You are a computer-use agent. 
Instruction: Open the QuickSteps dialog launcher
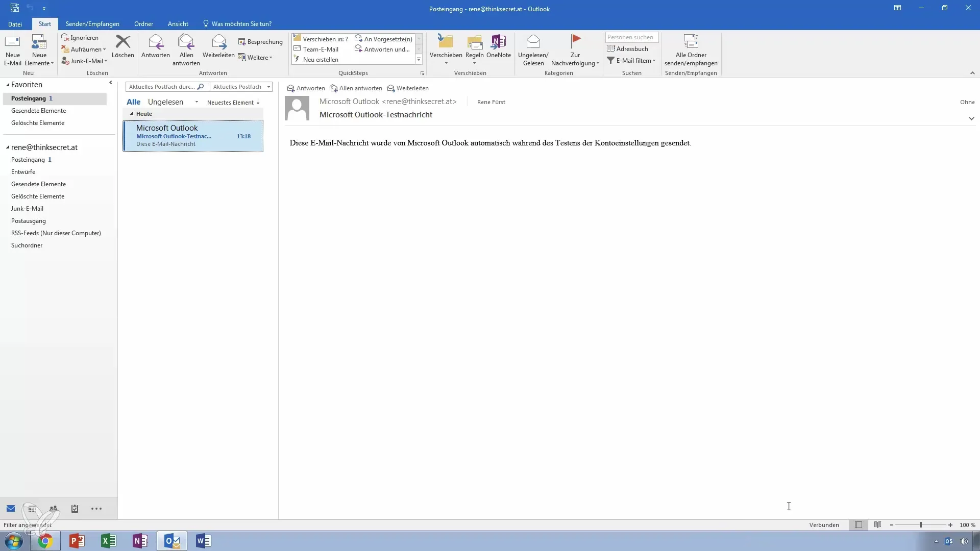422,73
